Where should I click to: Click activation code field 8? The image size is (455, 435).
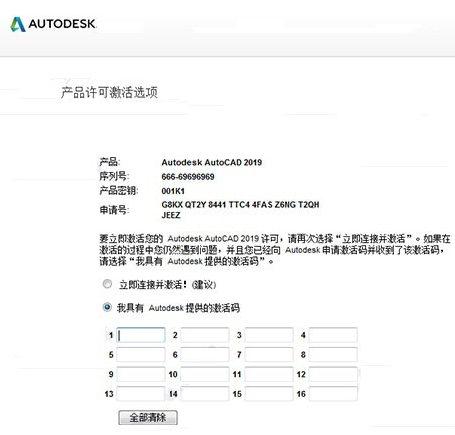pos(333,355)
